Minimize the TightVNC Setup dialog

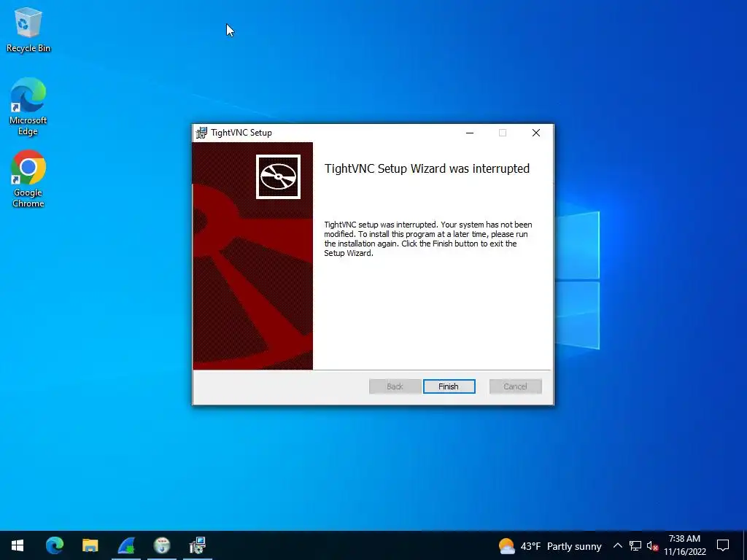pyautogui.click(x=470, y=133)
